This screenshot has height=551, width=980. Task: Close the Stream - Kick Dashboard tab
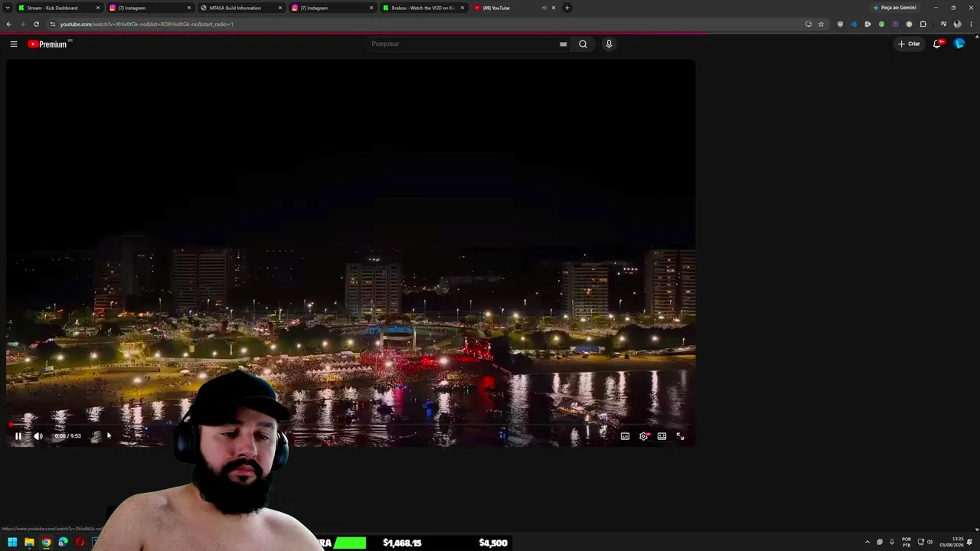coord(98,8)
